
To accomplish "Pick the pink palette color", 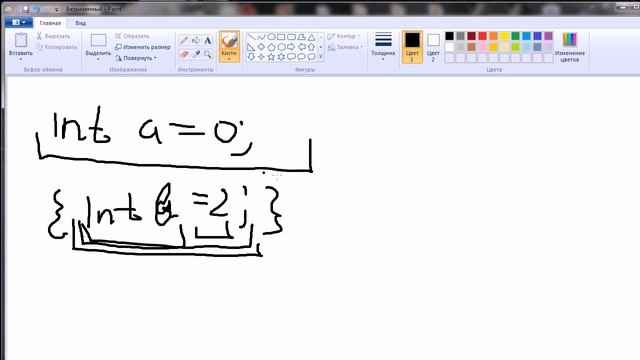I will click(482, 47).
